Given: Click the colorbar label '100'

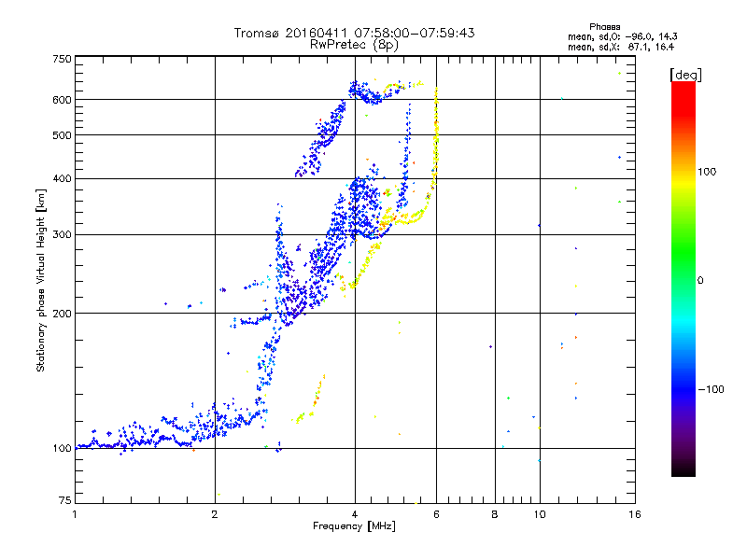Looking at the screenshot, I should 707,172.
